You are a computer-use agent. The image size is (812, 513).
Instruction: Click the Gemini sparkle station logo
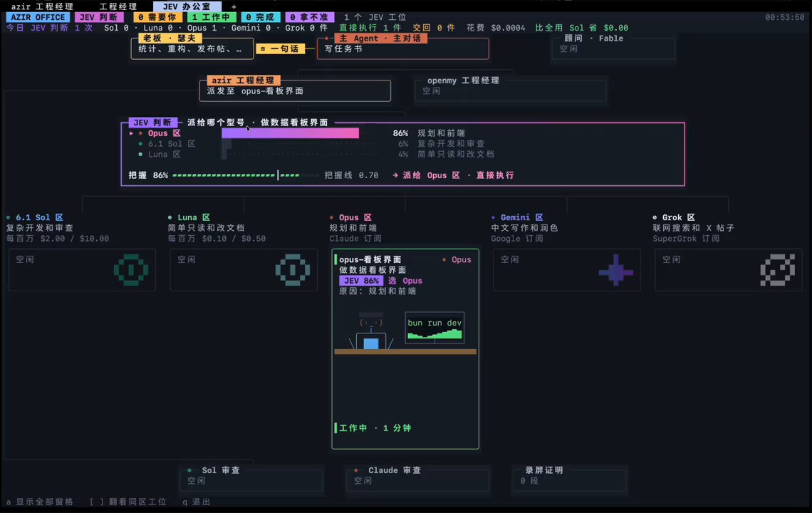(615, 270)
